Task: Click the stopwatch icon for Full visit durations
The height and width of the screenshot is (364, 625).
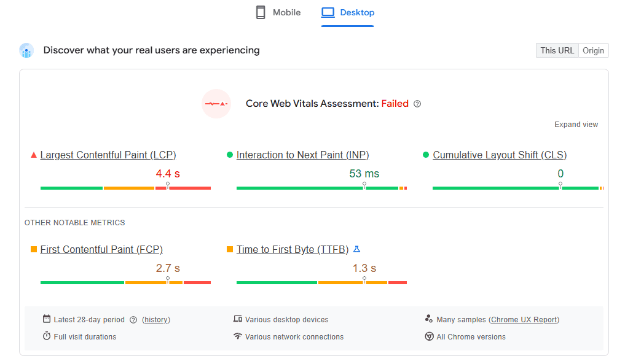Action: [47, 336]
